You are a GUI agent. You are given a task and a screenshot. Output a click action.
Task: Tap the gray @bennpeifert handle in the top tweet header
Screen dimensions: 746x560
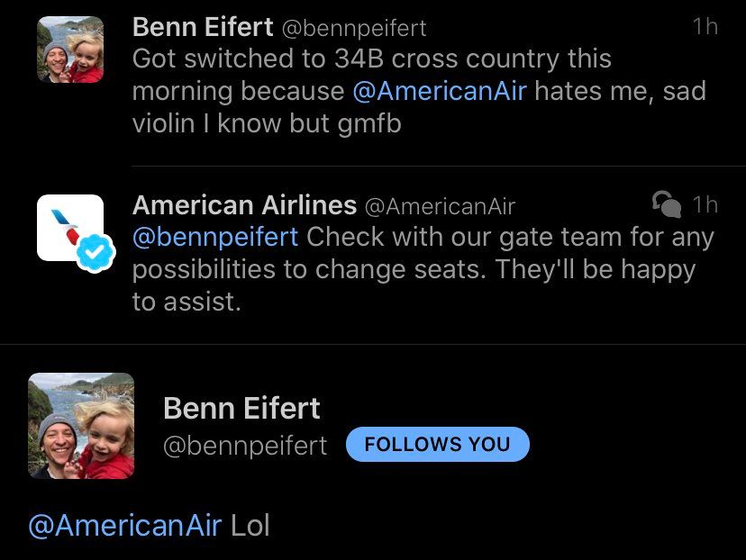[354, 28]
